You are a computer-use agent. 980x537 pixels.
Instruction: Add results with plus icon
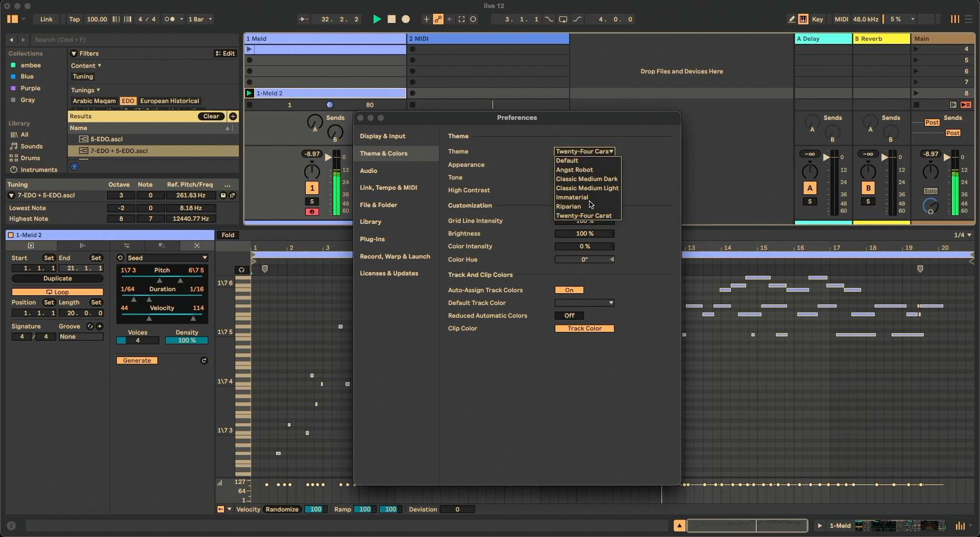click(x=233, y=116)
